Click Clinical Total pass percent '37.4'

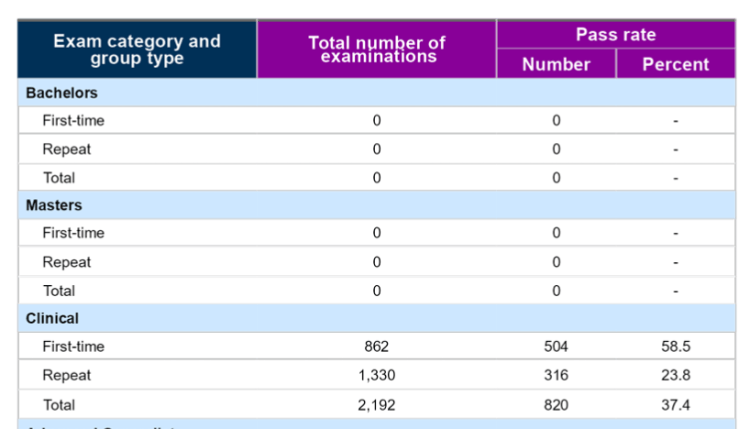pyautogui.click(x=676, y=405)
